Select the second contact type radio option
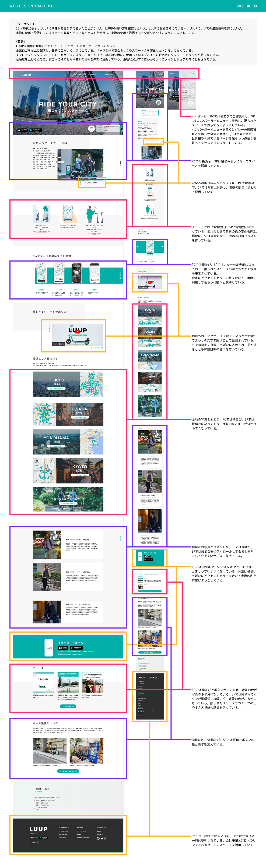Screen dimensions: 266x868 (x=34, y=803)
